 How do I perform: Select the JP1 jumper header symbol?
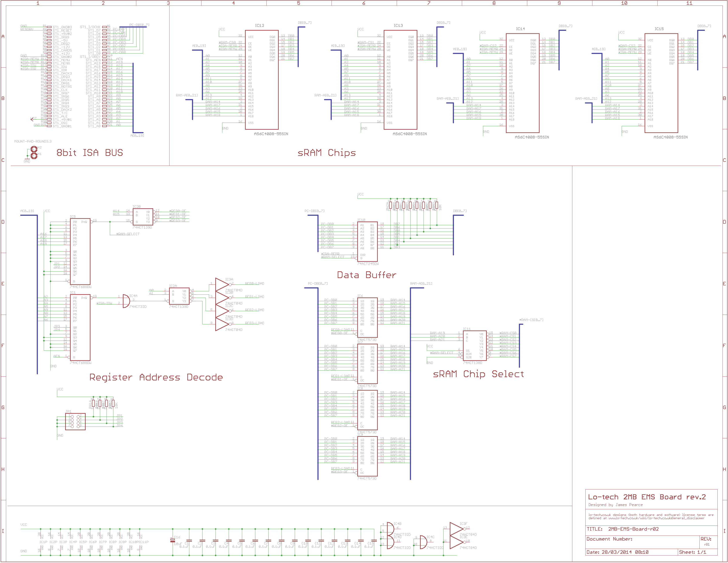tap(75, 422)
